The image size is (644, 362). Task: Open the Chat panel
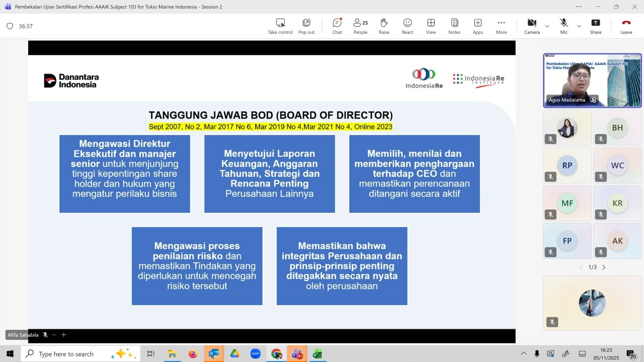tap(337, 26)
